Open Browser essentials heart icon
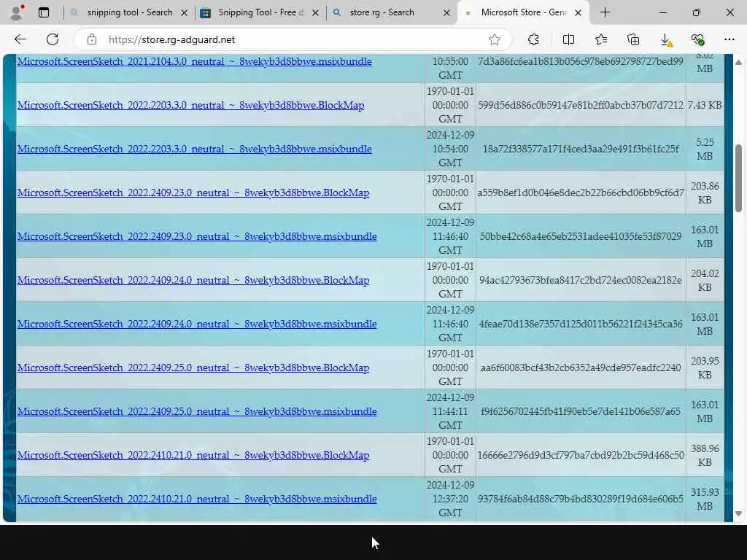Viewport: 747px width, 560px height. [697, 39]
